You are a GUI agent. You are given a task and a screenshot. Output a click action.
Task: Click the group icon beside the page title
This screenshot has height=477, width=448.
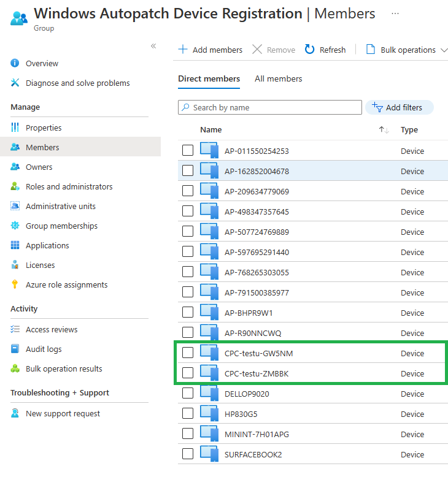[19, 18]
